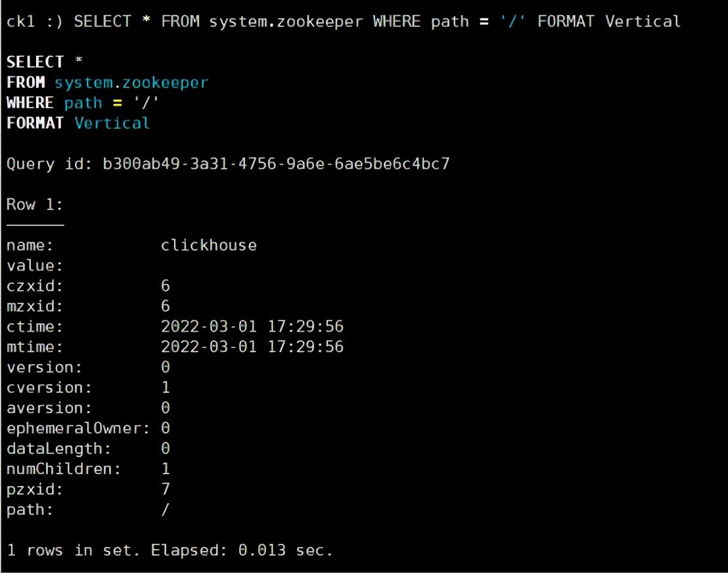Click the pzxid value 7

coord(165,490)
